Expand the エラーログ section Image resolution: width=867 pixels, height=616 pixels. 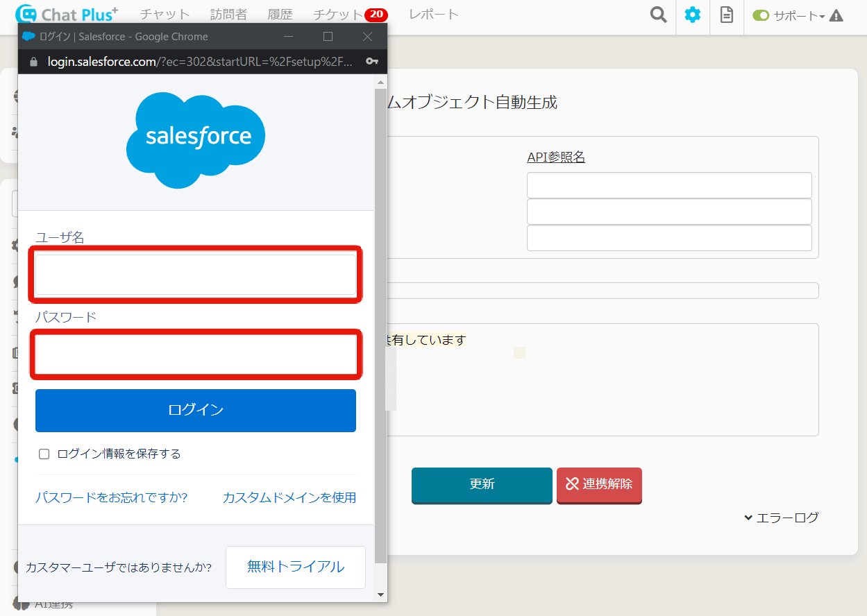[x=782, y=517]
